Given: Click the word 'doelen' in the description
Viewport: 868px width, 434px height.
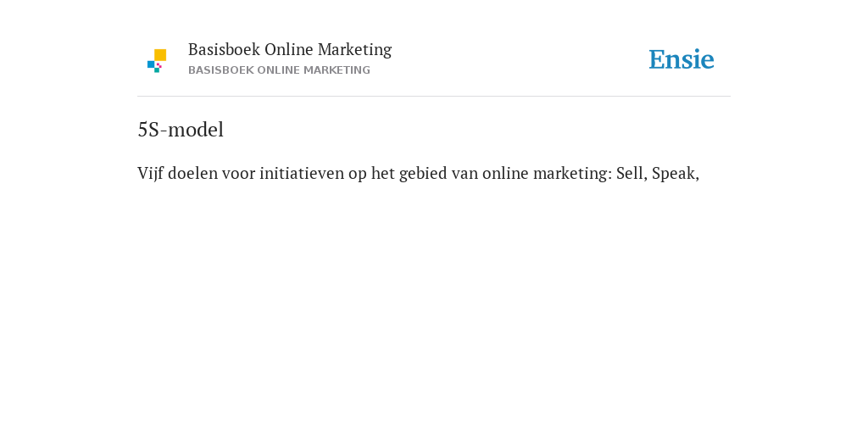Looking at the screenshot, I should coord(192,173).
